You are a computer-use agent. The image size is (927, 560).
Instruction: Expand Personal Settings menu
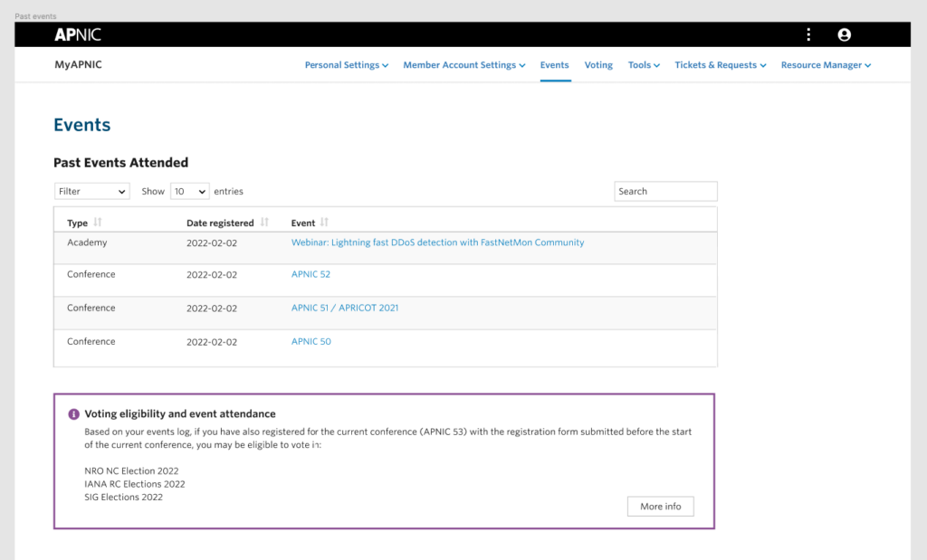pos(347,65)
